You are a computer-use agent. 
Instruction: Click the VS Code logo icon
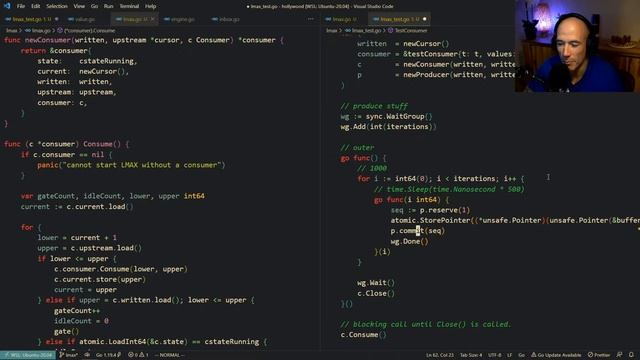tap(7, 6)
